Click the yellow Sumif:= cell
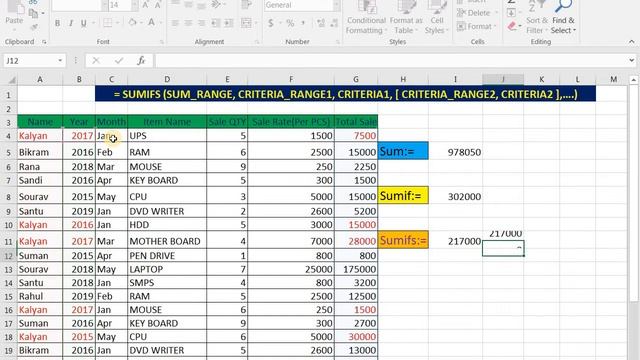 [x=403, y=196]
